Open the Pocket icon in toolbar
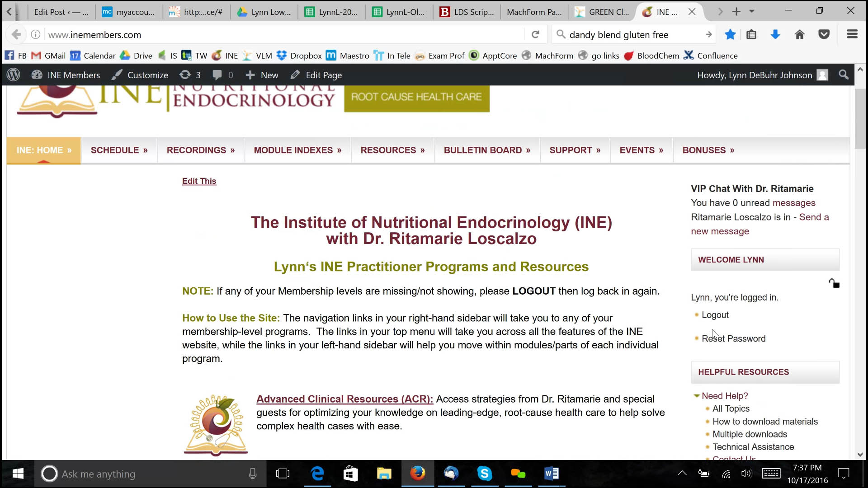The width and height of the screenshot is (868, 488). (x=824, y=35)
